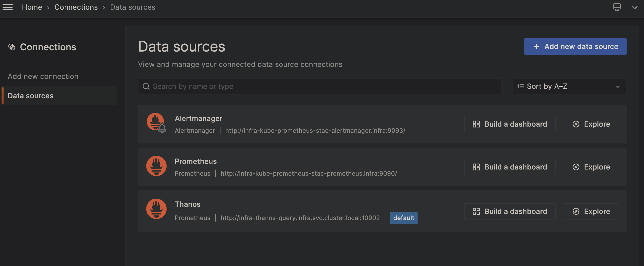Screen dimensions: 644x266
Task: Open Connections breadcrumb link
Action: (76, 7)
